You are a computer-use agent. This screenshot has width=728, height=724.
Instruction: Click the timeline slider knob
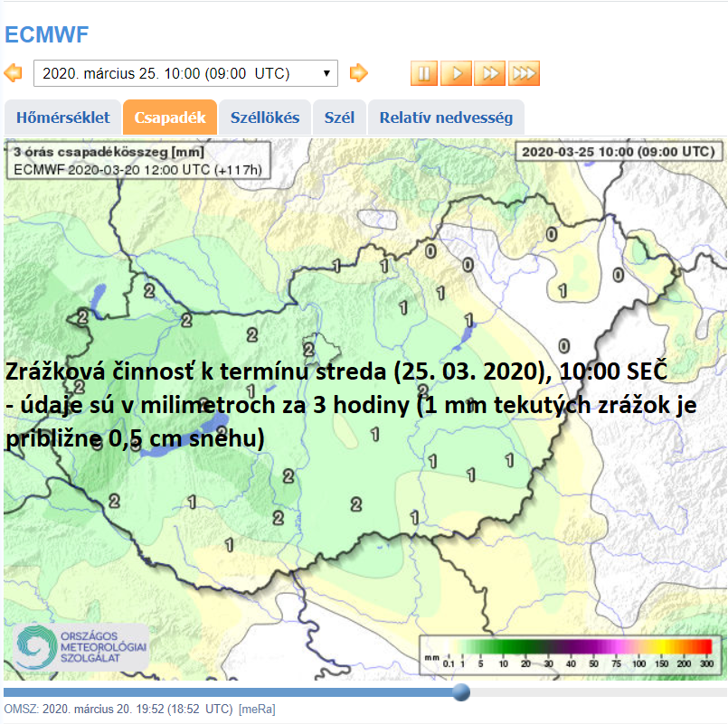coord(461,692)
